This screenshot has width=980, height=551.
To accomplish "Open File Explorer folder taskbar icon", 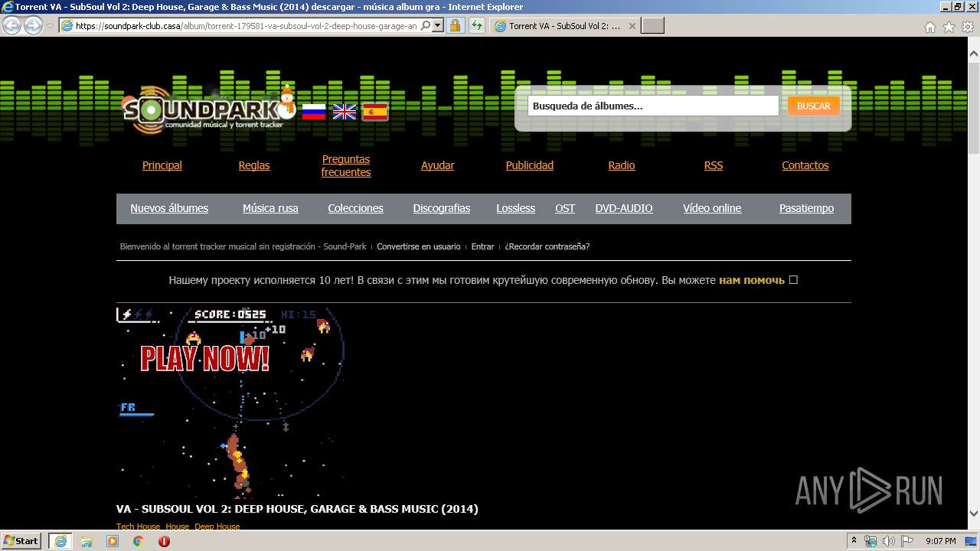I will click(87, 541).
